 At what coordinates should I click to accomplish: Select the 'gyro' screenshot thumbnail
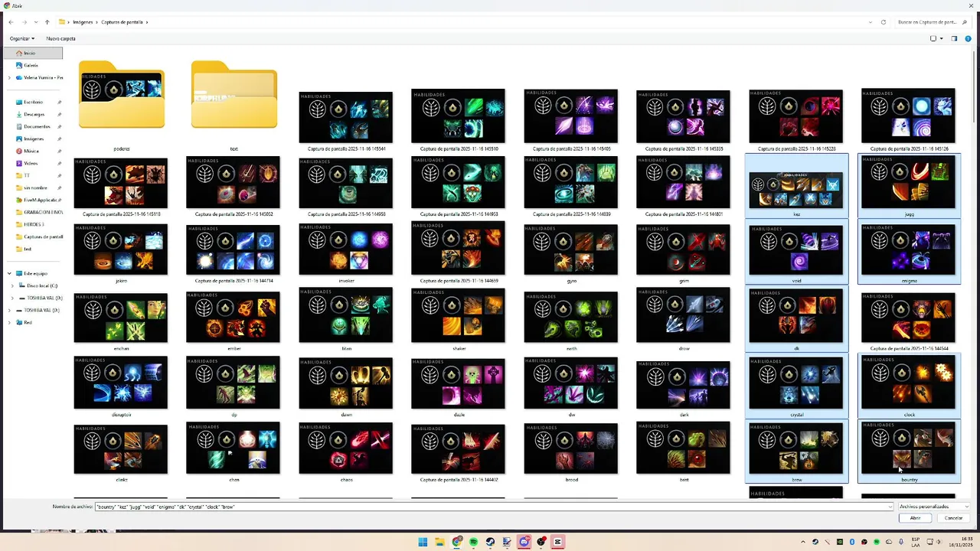click(571, 250)
